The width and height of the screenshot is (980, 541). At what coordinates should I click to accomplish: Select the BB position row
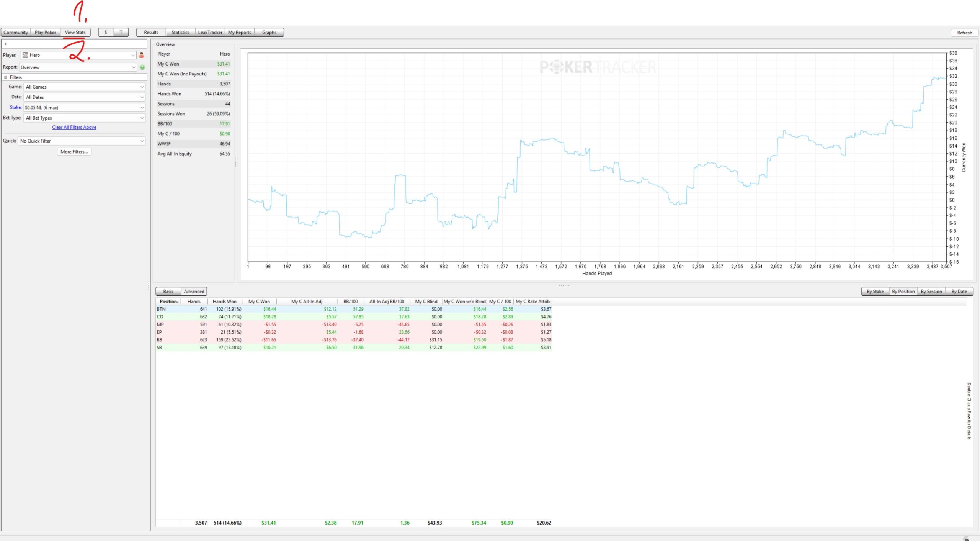pos(354,340)
